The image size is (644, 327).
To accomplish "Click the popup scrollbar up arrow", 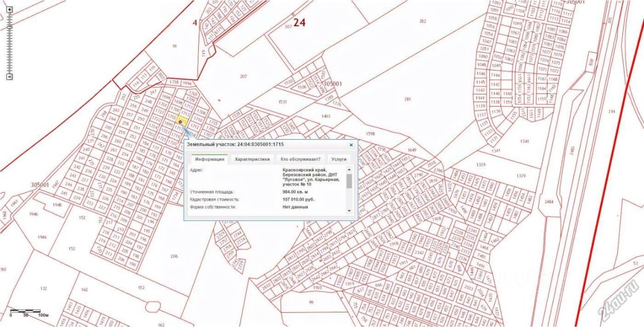I will click(x=349, y=170).
